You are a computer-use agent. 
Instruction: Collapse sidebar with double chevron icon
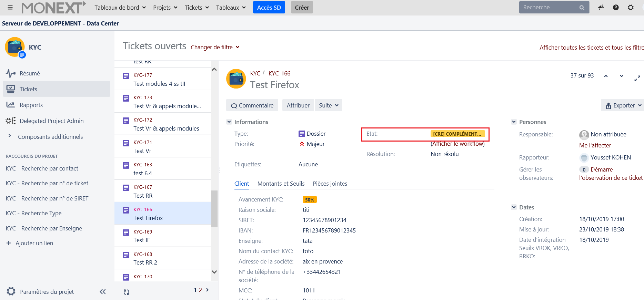pos(102,292)
